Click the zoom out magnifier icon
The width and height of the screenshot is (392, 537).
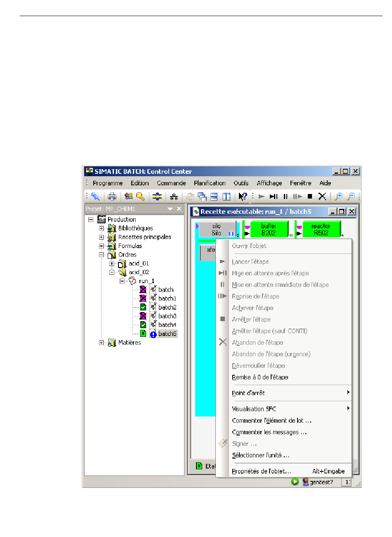click(351, 196)
